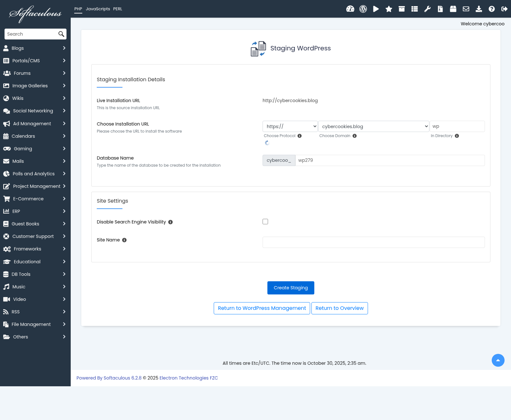Open settings wrench icon

427,9
